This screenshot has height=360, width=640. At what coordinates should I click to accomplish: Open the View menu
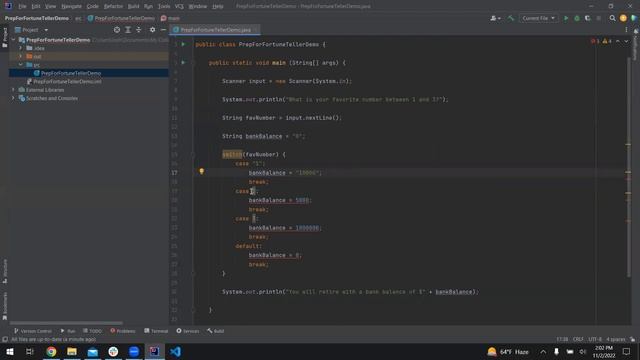(x=50, y=6)
